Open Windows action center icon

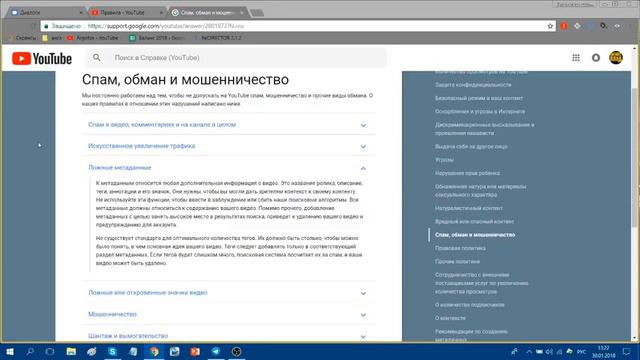[626, 351]
